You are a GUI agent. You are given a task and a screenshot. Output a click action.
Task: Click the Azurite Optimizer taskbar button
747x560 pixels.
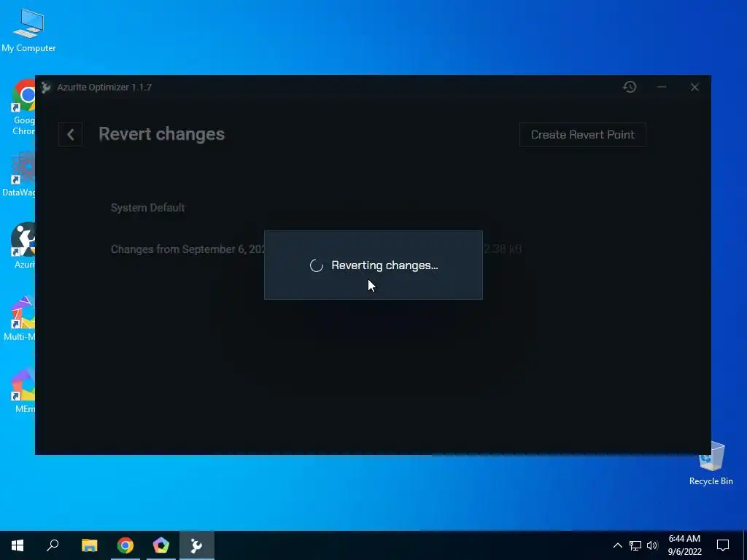(197, 545)
